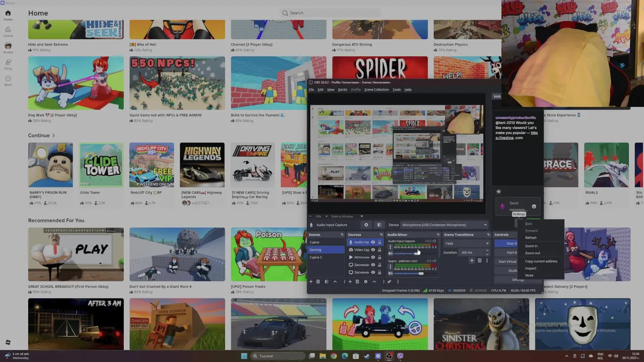
Task: Mute second mixer track speaker icon
Action: tap(390, 274)
